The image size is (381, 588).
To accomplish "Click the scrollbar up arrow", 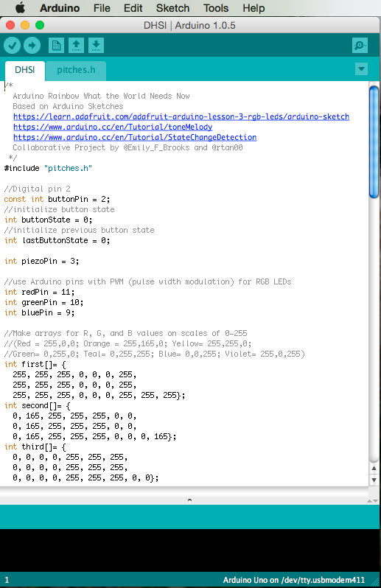I will point(374,469).
